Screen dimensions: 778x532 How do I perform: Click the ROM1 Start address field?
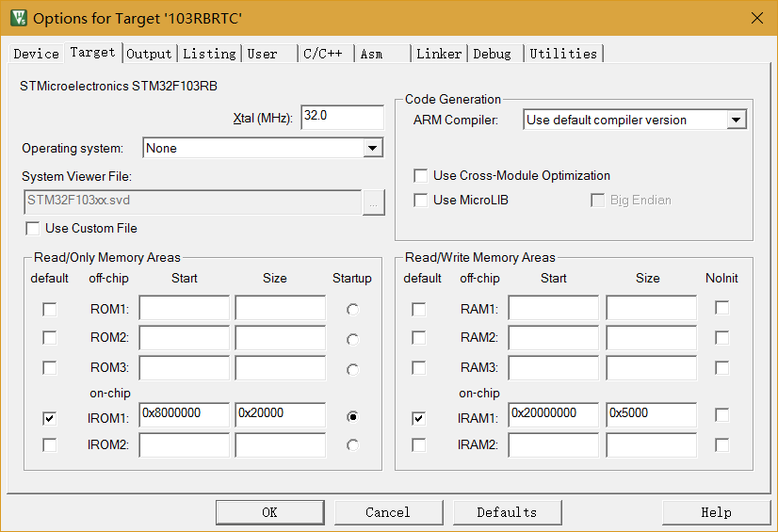click(184, 308)
